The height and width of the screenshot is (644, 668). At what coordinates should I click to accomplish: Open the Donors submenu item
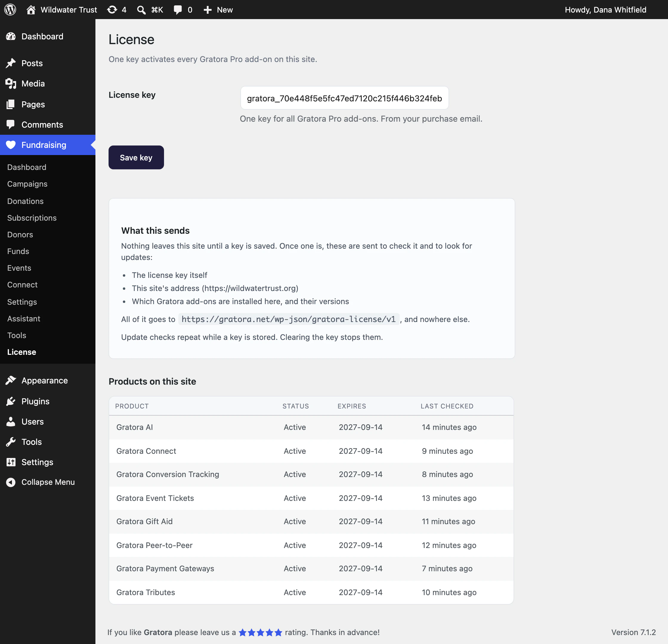pos(20,235)
